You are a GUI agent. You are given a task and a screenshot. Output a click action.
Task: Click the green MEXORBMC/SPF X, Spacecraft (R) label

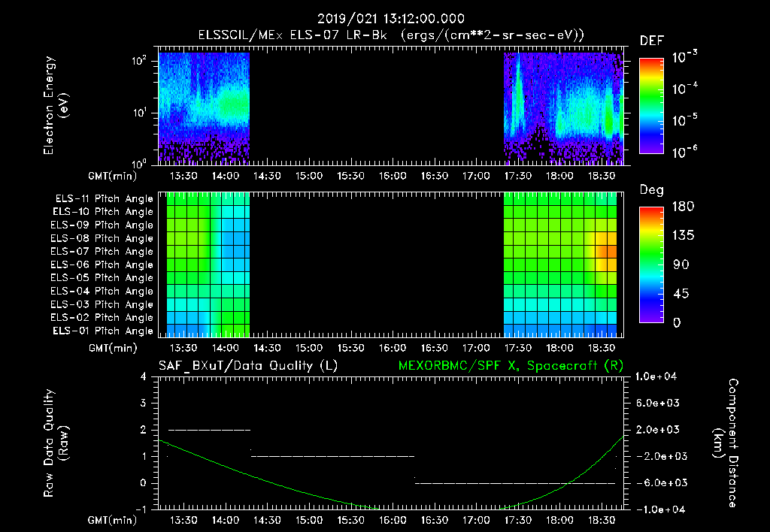[x=511, y=366]
